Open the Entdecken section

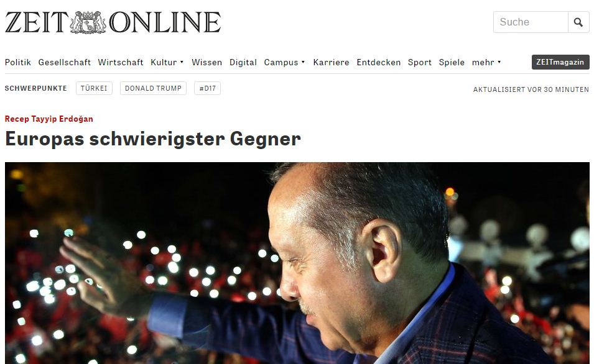[378, 62]
